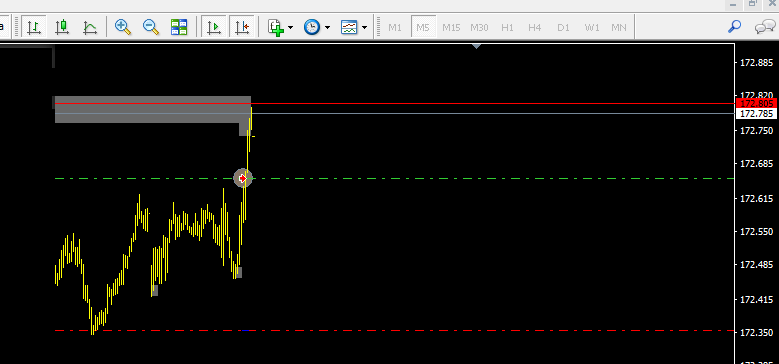Switch to the D1 timeframe
This screenshot has width=779, height=364.
(x=563, y=27)
